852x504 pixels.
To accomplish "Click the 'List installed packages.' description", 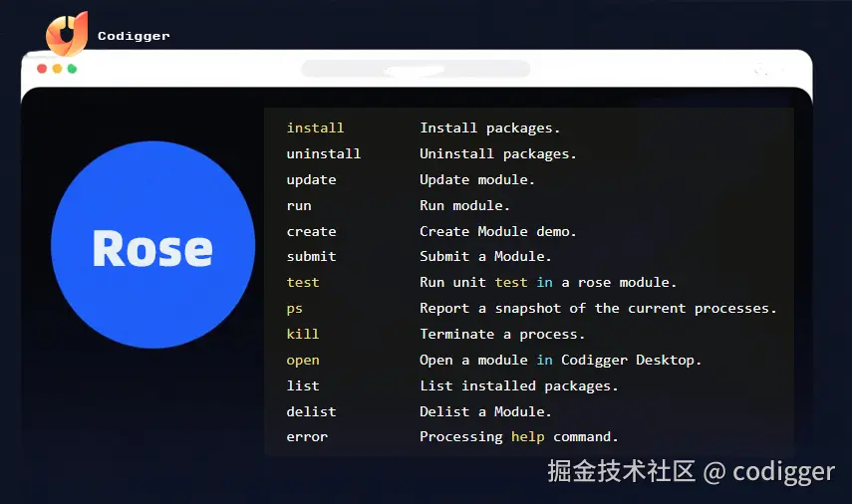I will (519, 385).
